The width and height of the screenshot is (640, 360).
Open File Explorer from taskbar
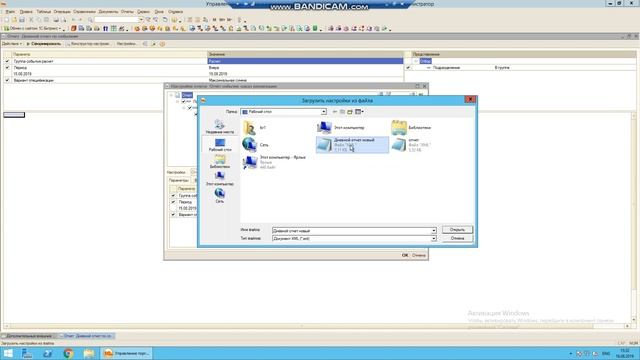(89, 353)
